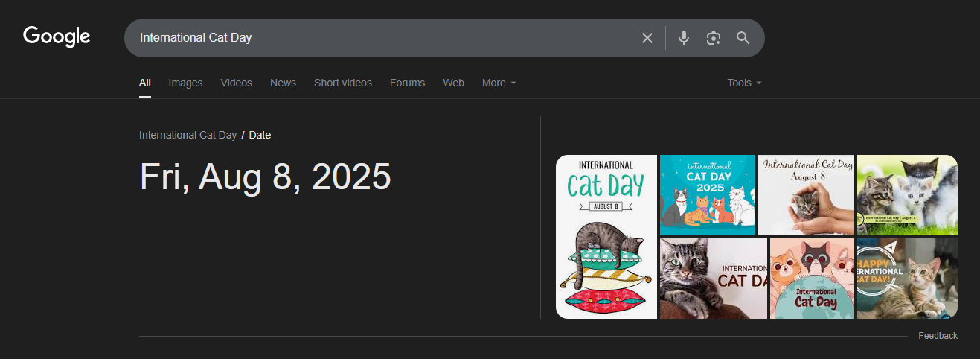Start voice search with microphone icon

(x=684, y=38)
